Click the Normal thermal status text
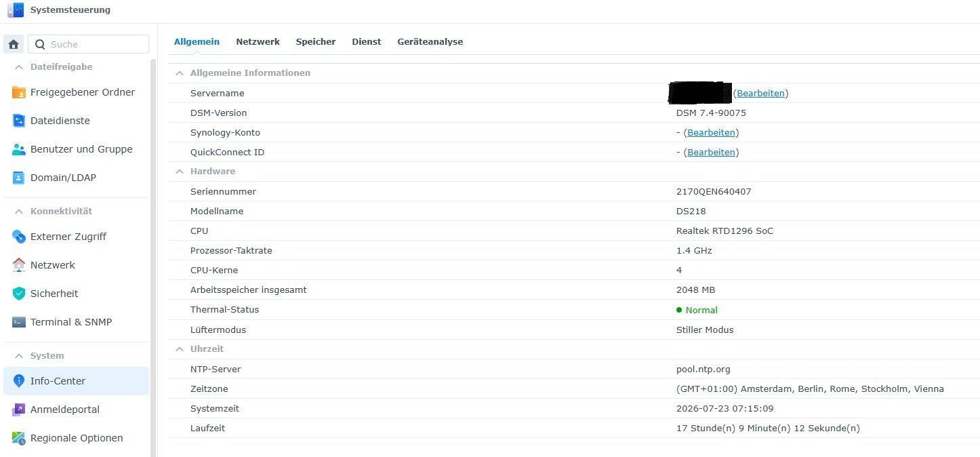Viewport: 980px width, 457px height. tap(701, 310)
